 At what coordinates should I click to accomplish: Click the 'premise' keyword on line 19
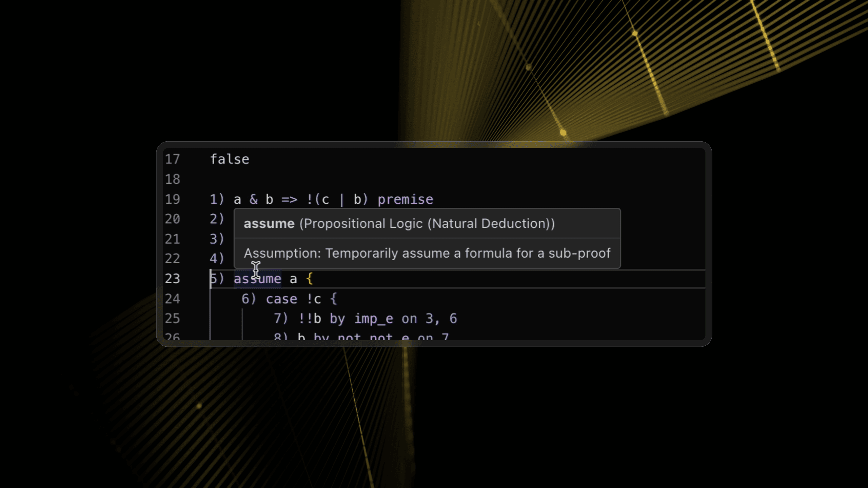pyautogui.click(x=405, y=200)
